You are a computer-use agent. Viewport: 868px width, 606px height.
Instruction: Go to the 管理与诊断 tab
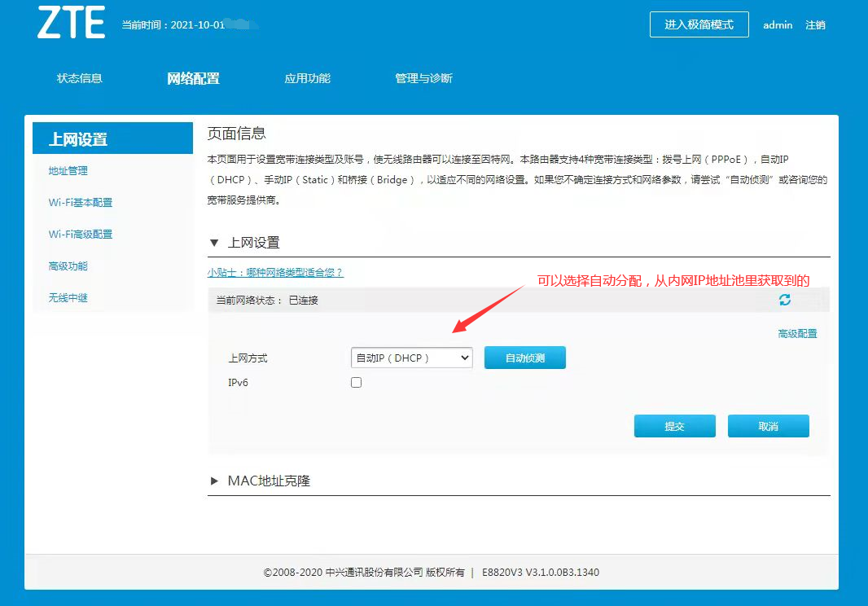423,78
